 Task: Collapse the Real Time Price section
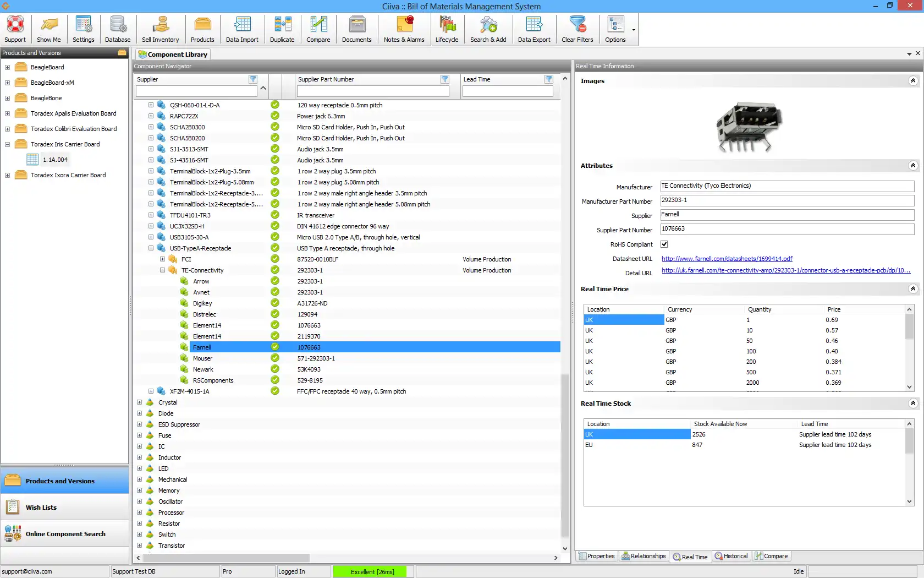913,289
